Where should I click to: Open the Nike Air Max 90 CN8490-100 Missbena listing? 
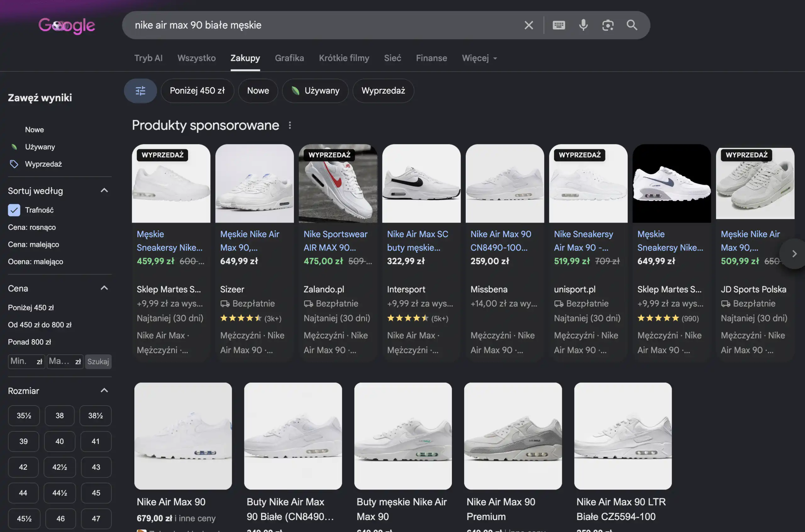[501, 241]
